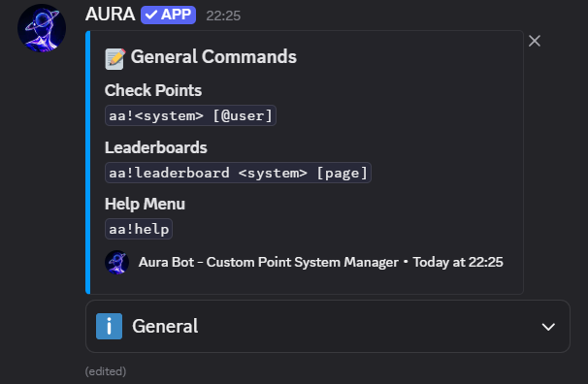Click the aa!<system> [@user] code block
The height and width of the screenshot is (384, 588).
click(x=190, y=115)
